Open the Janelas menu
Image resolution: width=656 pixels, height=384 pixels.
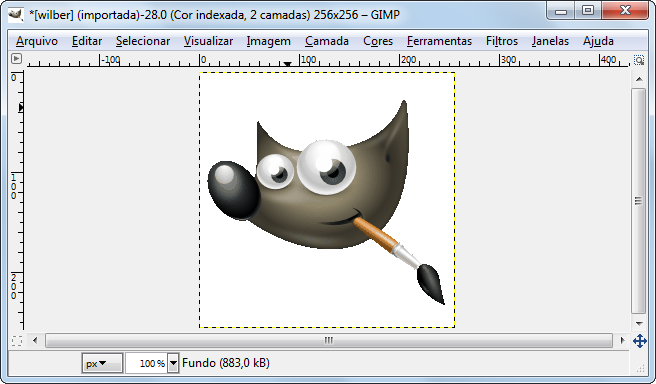pos(551,41)
